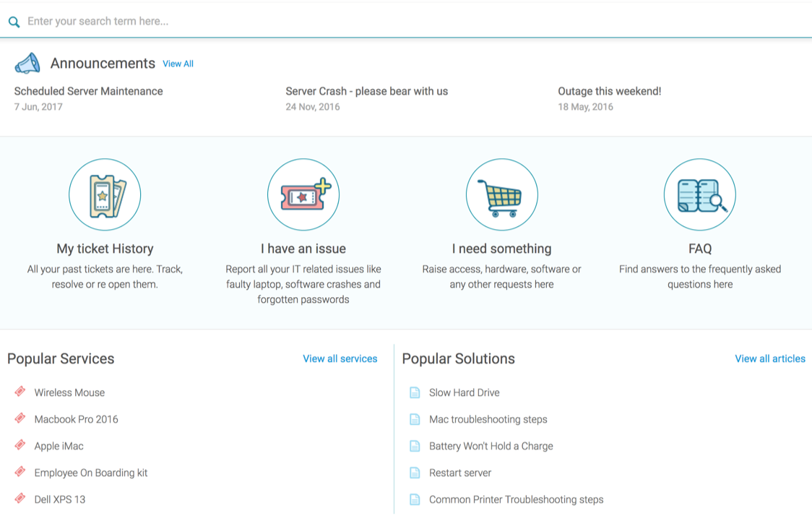Click the Announcements megaphone icon
This screenshot has width=812, height=524.
click(27, 63)
